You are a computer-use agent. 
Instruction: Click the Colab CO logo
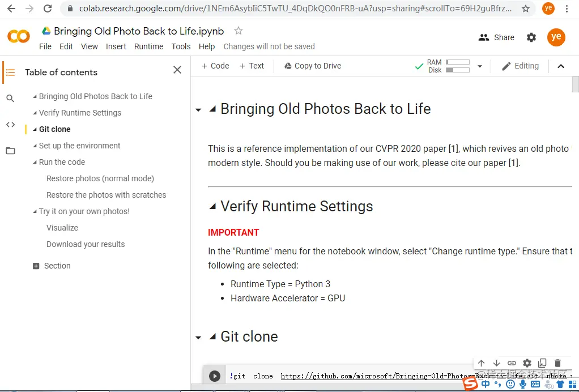click(x=19, y=36)
